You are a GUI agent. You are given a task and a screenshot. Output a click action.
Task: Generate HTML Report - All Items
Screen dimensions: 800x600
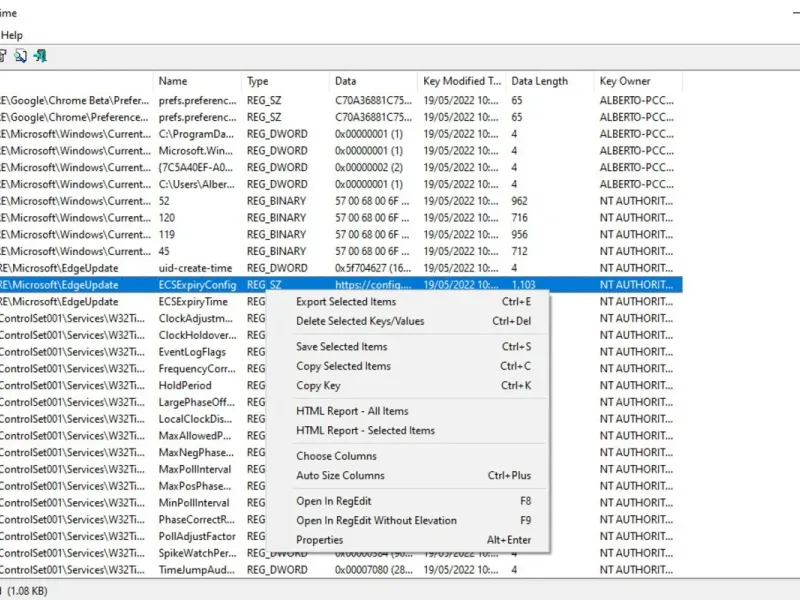(x=408, y=411)
